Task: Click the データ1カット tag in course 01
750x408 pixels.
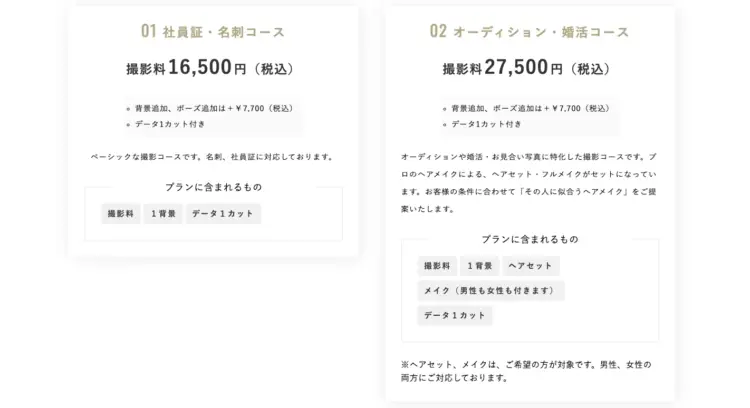Action: pos(223,214)
